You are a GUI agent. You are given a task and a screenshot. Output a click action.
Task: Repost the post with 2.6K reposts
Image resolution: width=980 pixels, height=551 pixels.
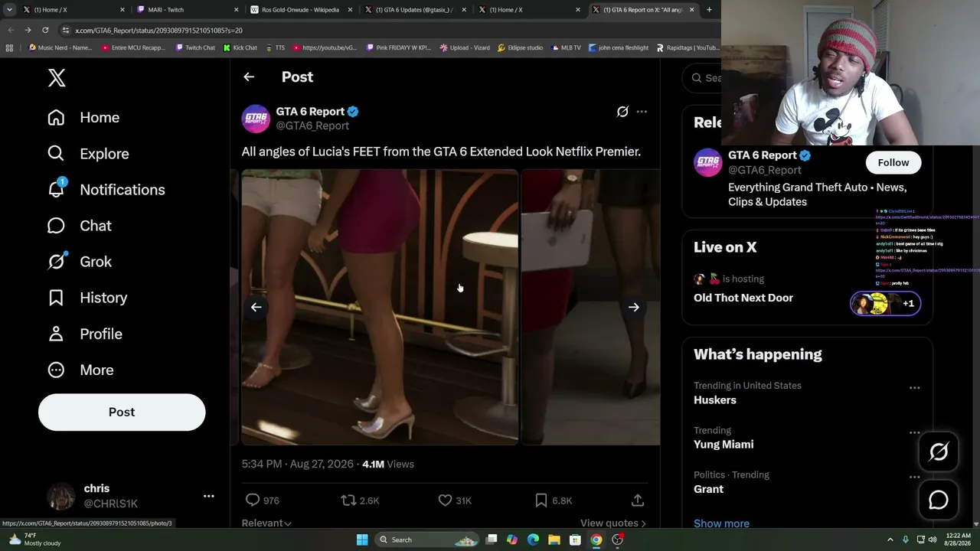pyautogui.click(x=348, y=500)
